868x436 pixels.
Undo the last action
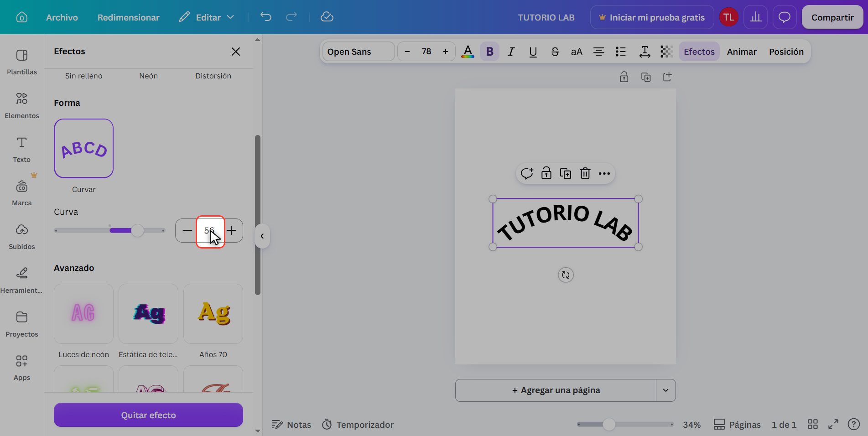(x=266, y=17)
